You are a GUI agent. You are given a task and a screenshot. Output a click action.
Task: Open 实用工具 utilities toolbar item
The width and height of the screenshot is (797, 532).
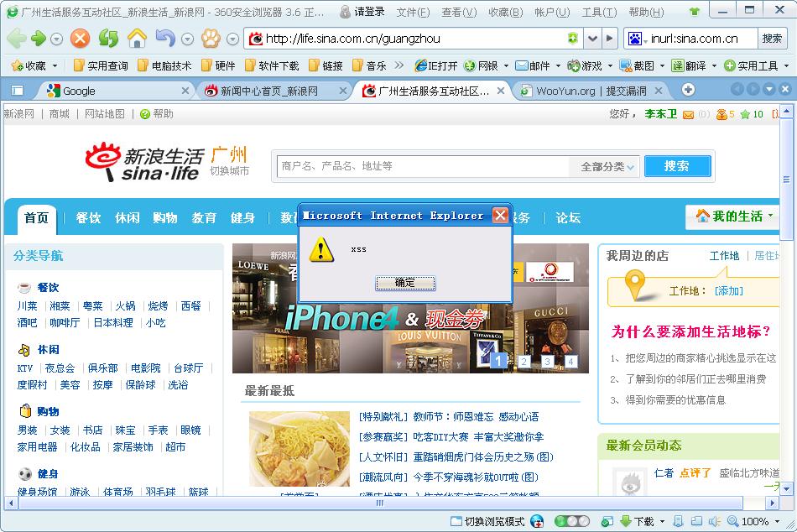751,65
